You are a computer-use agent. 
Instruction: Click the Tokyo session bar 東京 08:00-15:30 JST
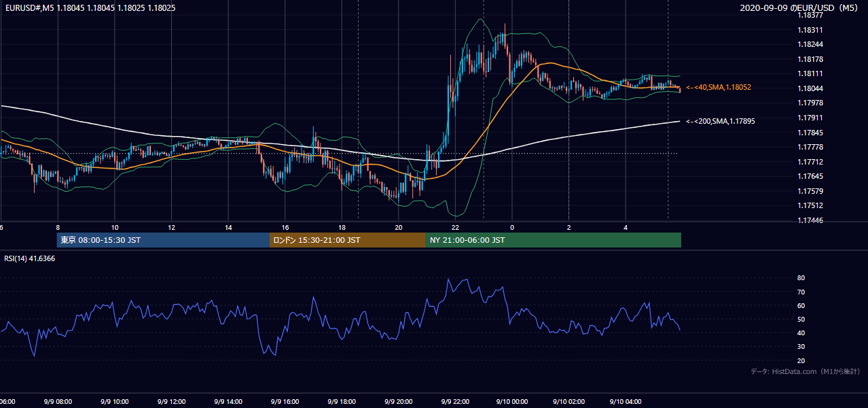pyautogui.click(x=164, y=240)
